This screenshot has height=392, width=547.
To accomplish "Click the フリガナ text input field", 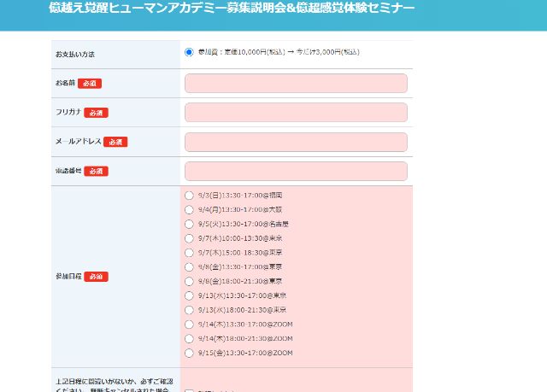I will [296, 113].
